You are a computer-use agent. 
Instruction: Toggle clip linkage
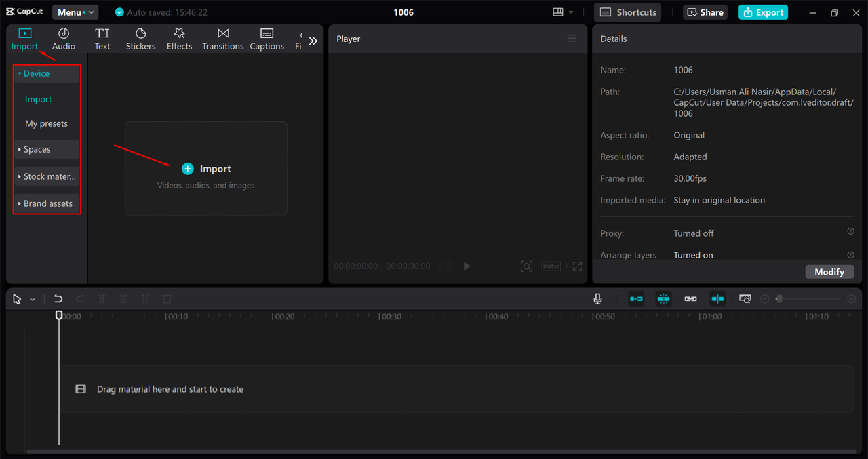(690, 299)
